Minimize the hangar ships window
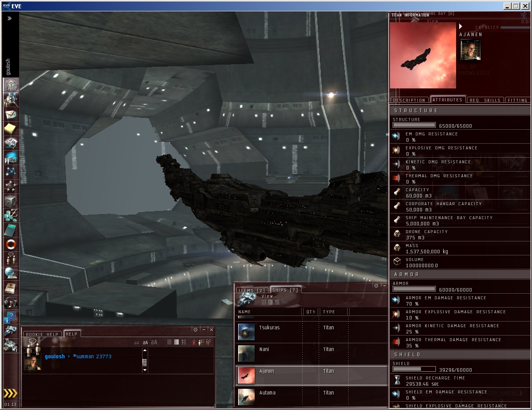Viewport: 532px width, 410px height. pyautogui.click(x=384, y=286)
